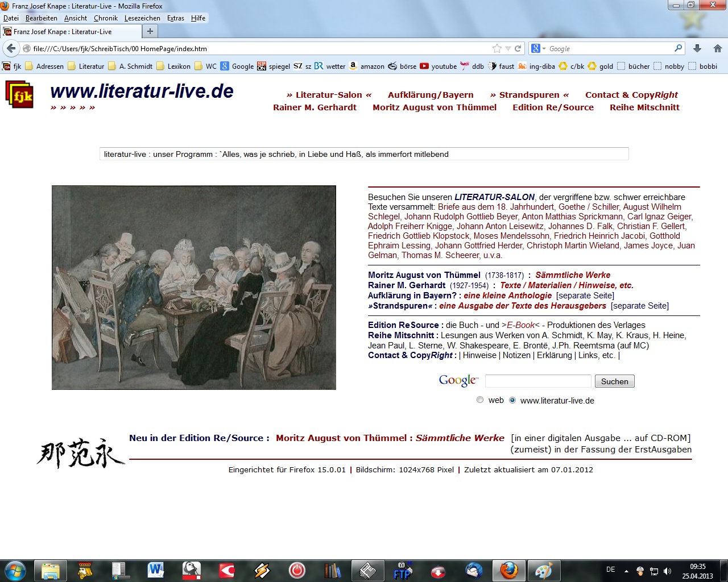Click the browser URL address field
This screenshot has width=728, height=582.
(x=261, y=49)
